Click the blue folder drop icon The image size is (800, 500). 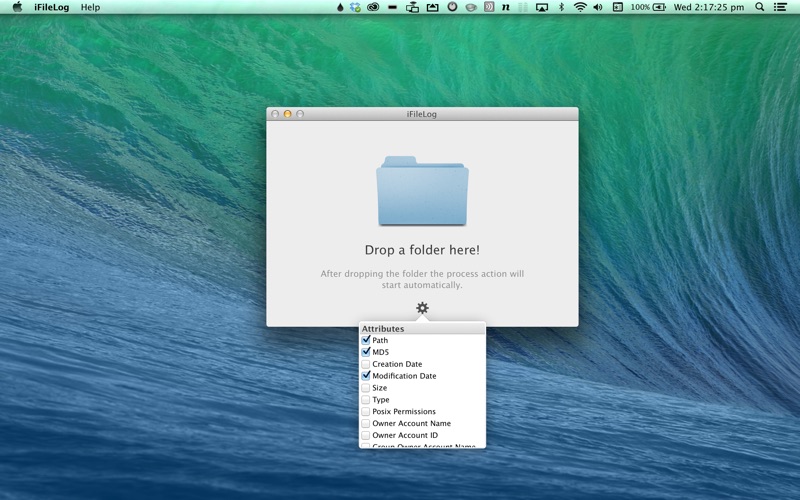pyautogui.click(x=422, y=190)
